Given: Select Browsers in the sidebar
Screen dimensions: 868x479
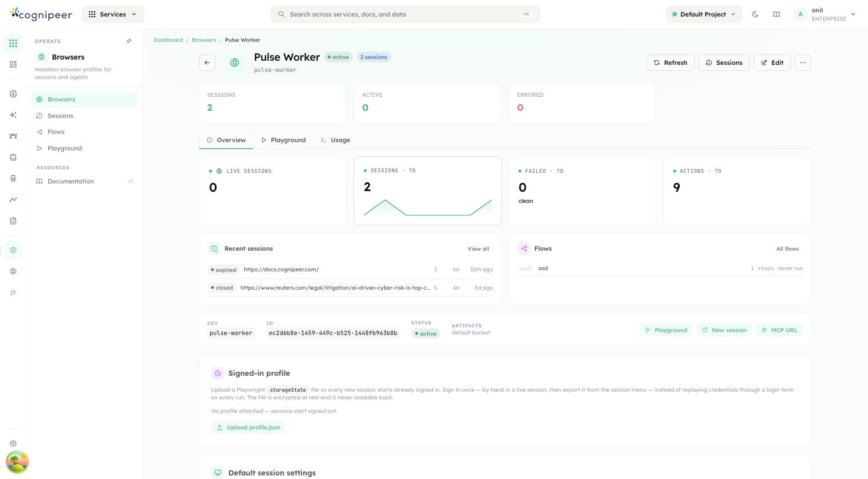Looking at the screenshot, I should (x=84, y=99).
